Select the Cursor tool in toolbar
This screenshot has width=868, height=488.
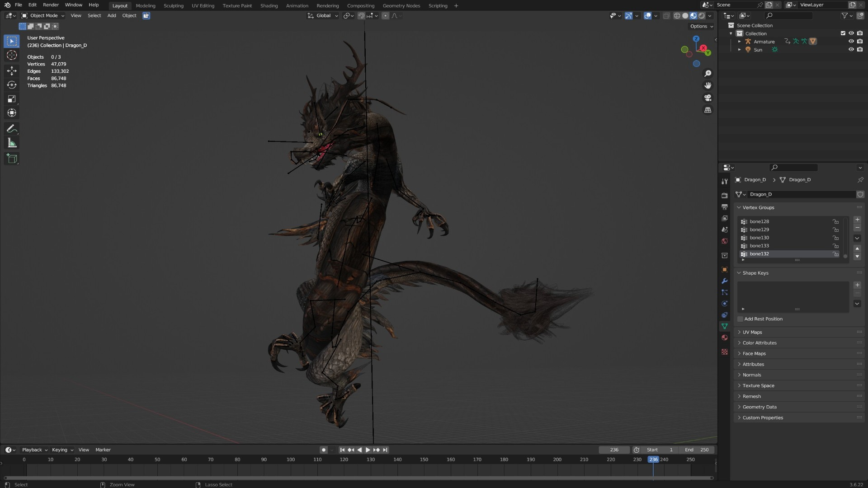point(12,55)
